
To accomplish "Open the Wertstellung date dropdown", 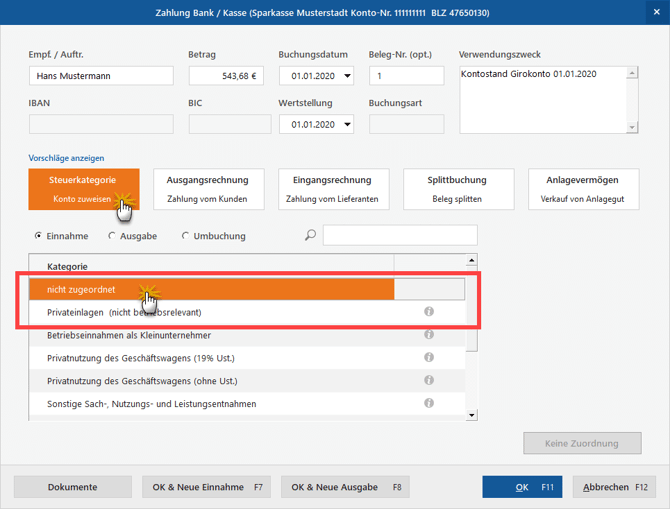I will coord(346,125).
